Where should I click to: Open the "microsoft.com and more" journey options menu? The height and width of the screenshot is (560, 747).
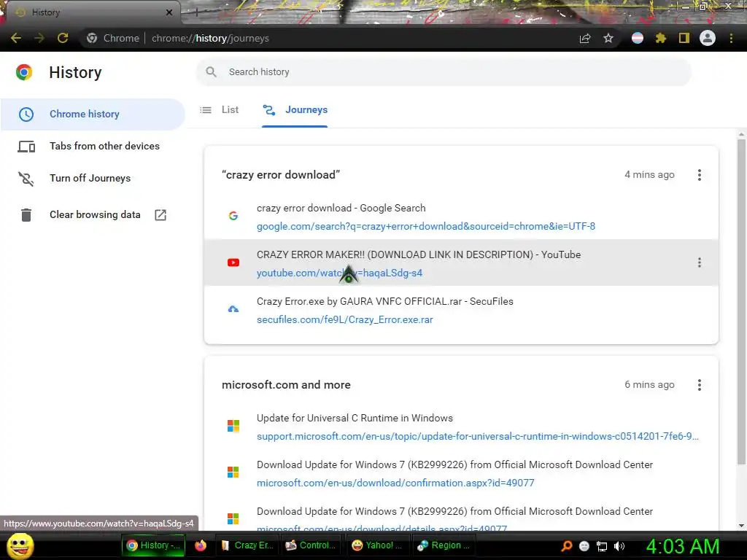point(700,385)
